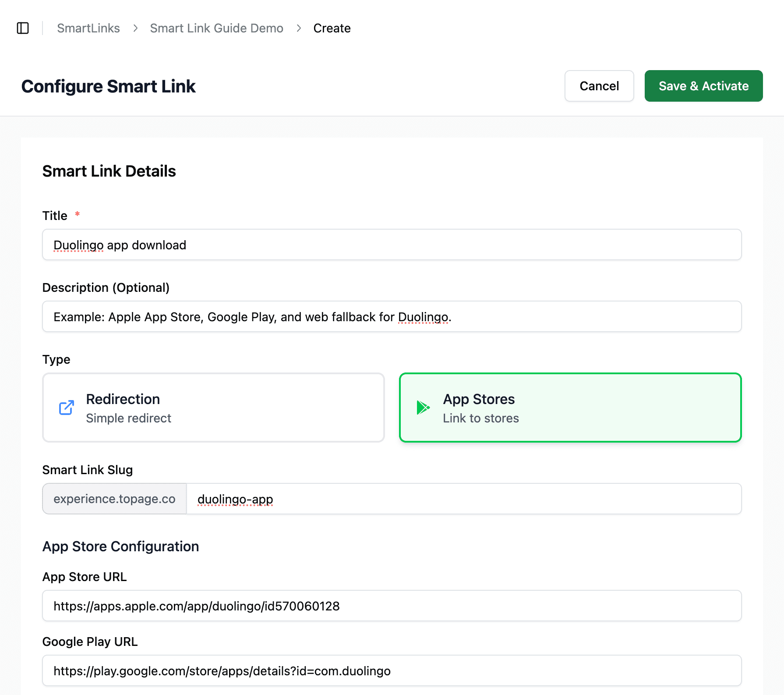Click the Title field label
Viewport: 784px width, 695px height.
[x=55, y=216]
